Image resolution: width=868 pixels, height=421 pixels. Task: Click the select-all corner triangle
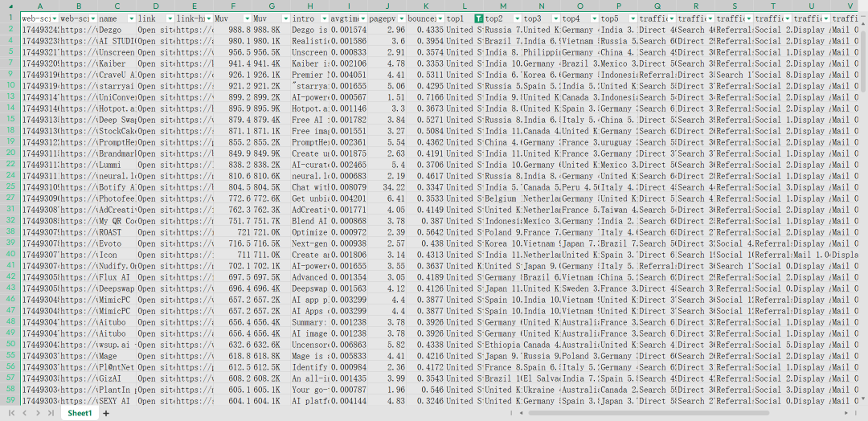pos(10,6)
